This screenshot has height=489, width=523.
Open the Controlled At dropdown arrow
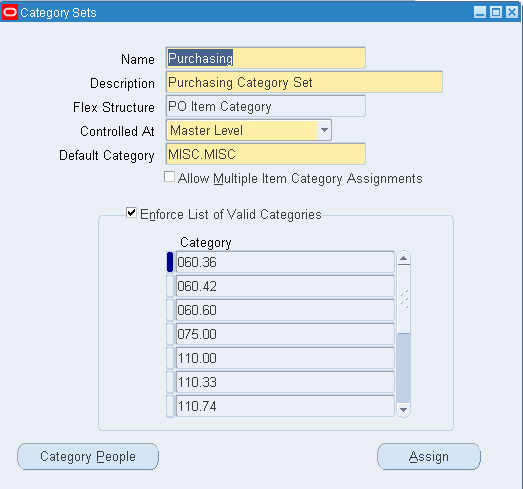coord(324,130)
